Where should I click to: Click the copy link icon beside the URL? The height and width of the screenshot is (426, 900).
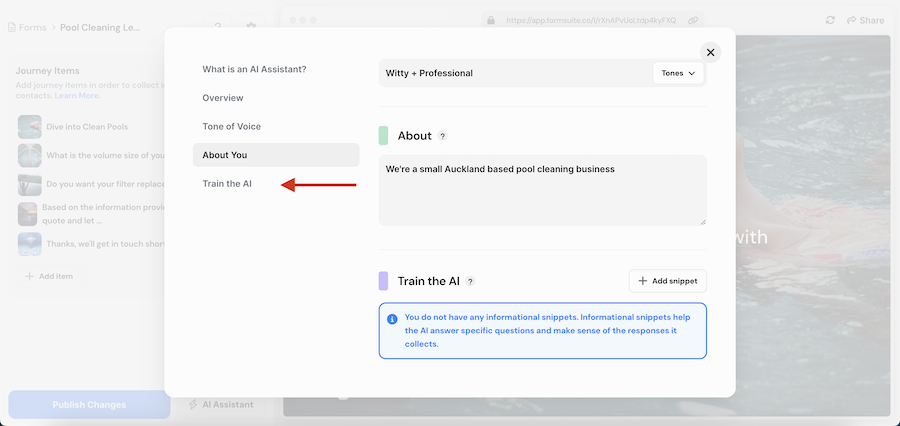pyautogui.click(x=693, y=20)
